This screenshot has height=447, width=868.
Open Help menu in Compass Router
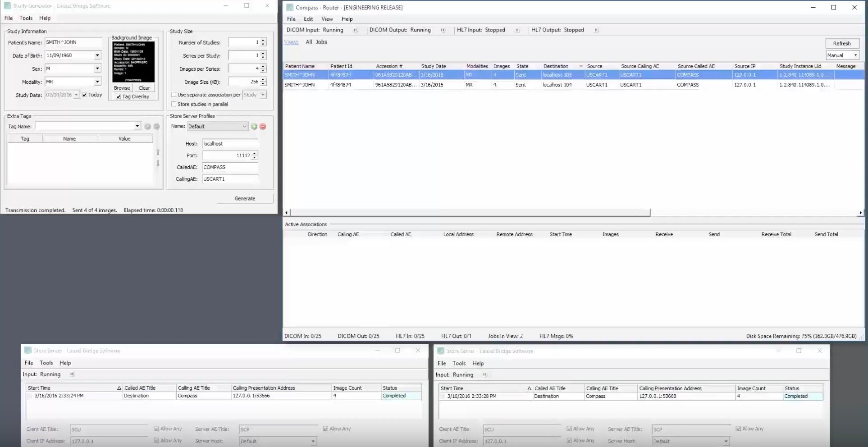point(347,19)
